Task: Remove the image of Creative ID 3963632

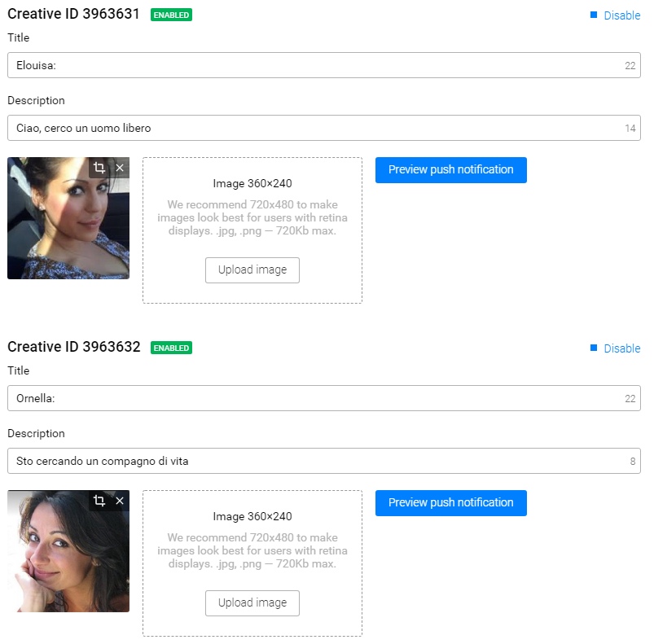Action: coord(120,501)
